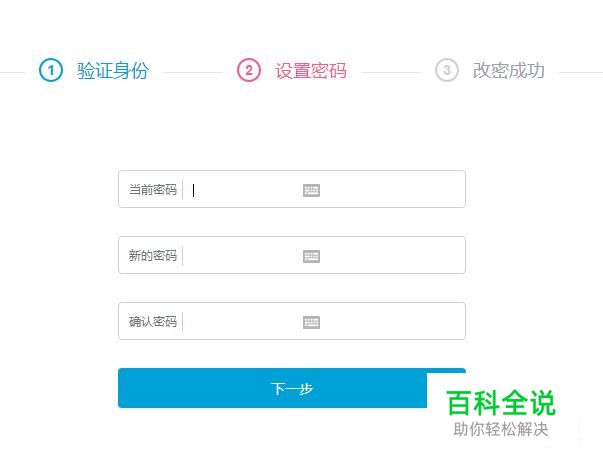Focus the 当前密码 input field

tap(242, 189)
